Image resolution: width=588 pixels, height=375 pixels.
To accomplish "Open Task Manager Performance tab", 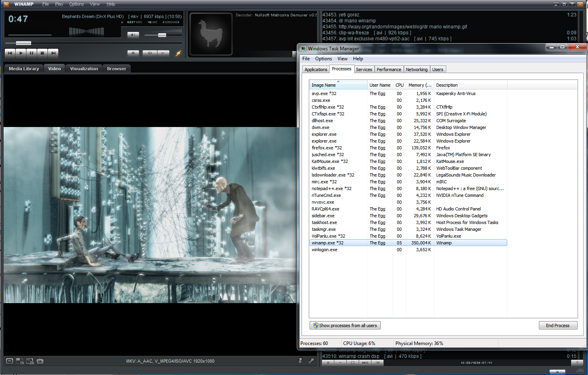I will [x=389, y=69].
